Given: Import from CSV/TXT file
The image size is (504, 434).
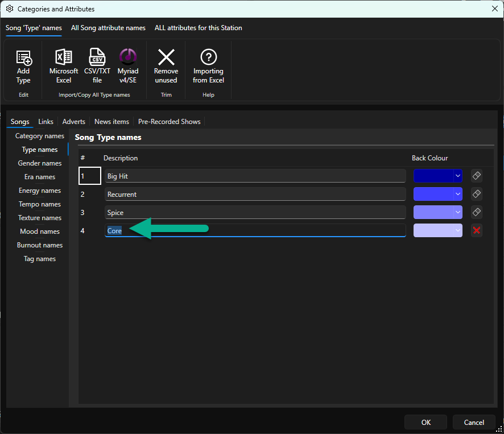Looking at the screenshot, I should 97,67.
